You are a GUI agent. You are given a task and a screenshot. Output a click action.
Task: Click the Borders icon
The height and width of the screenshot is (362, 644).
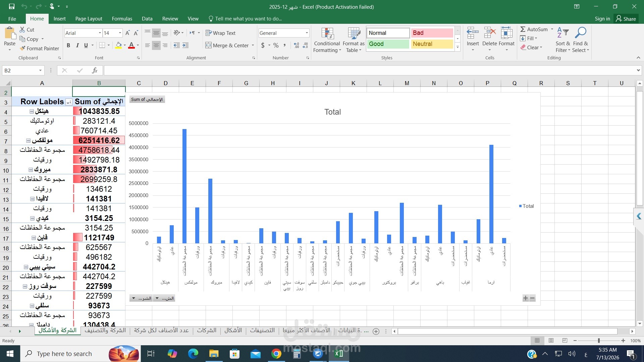102,45
